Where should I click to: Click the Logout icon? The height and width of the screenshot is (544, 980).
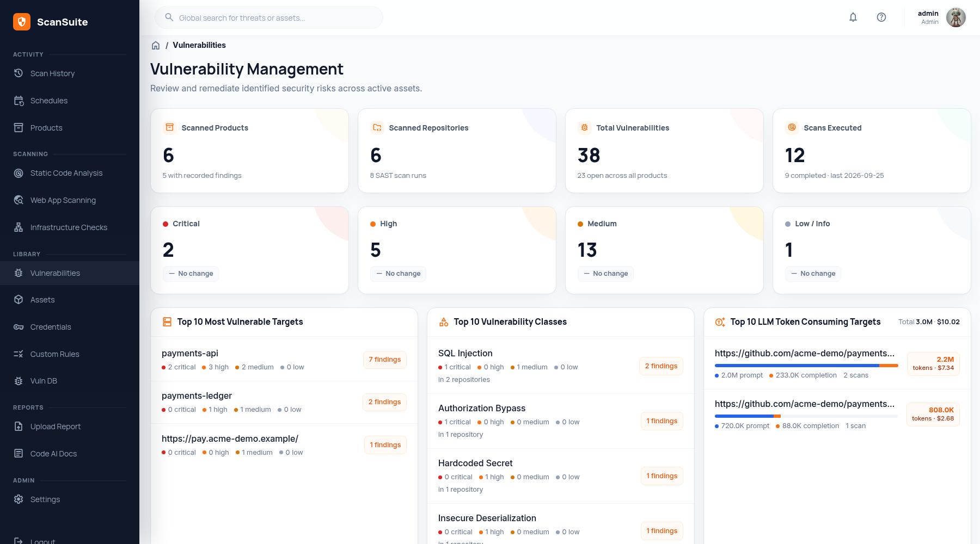coord(19,541)
